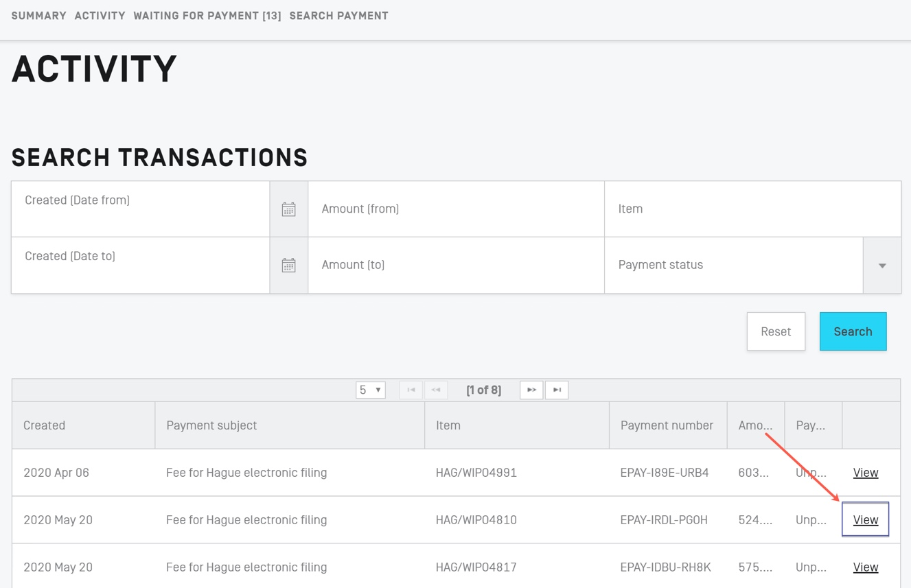The image size is (911, 588).
Task: Open calendar picker for Created Date from
Action: click(288, 209)
